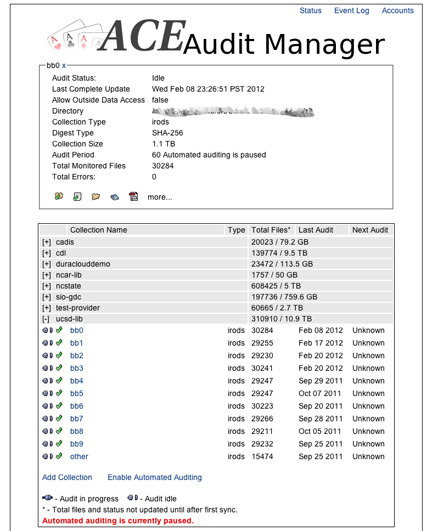
Task: Click the audit idle icon in bb2 row
Action: pyautogui.click(x=48, y=355)
